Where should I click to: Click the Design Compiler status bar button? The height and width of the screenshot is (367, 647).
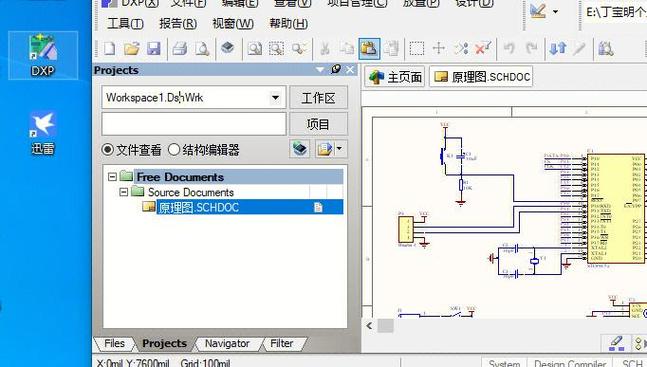click(x=571, y=363)
